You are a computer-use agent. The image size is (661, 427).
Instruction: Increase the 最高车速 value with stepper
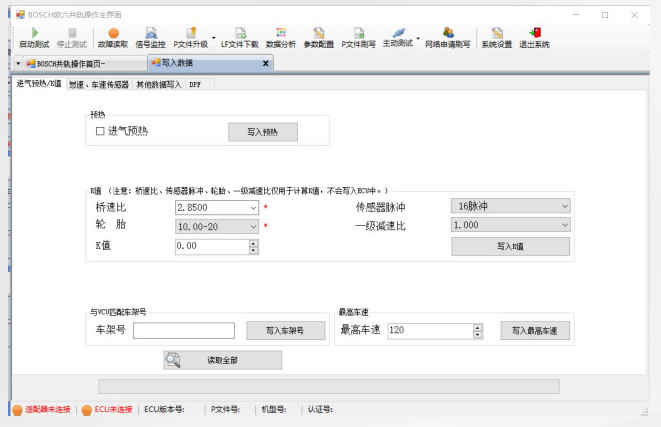click(x=478, y=326)
